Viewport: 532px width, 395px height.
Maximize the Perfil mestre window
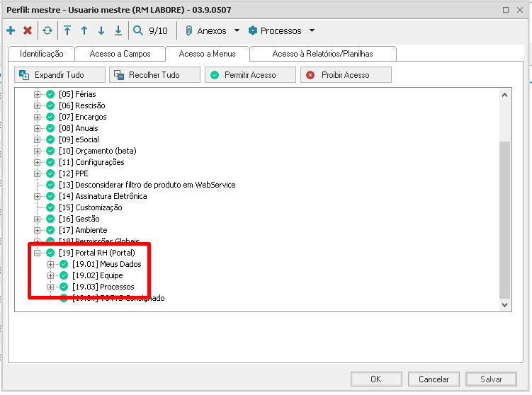point(506,10)
